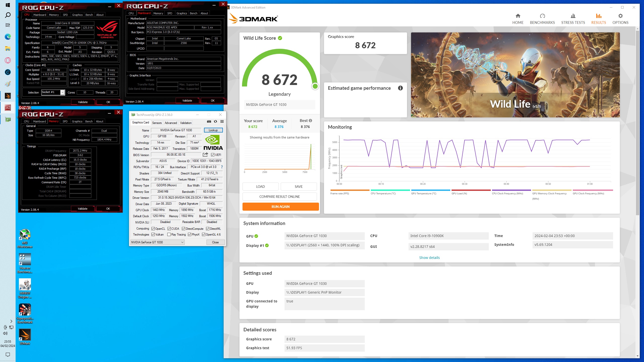Open File Explorer from taskbar
The image size is (644, 362).
(8, 49)
